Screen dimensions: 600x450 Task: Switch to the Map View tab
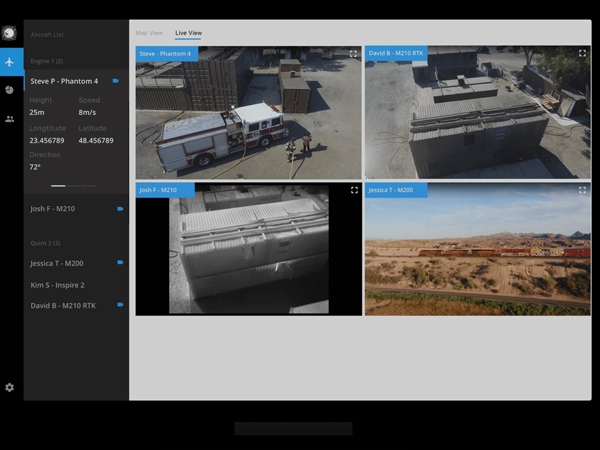click(149, 33)
